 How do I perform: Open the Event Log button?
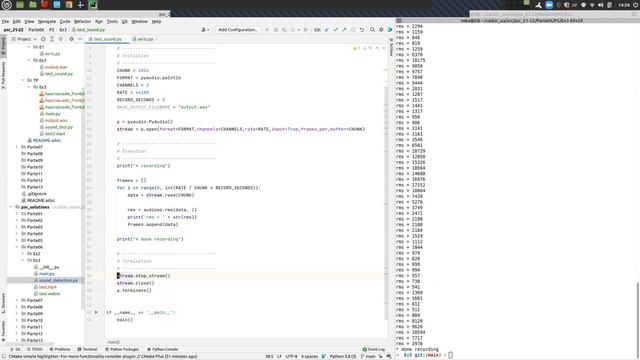coord(374,349)
